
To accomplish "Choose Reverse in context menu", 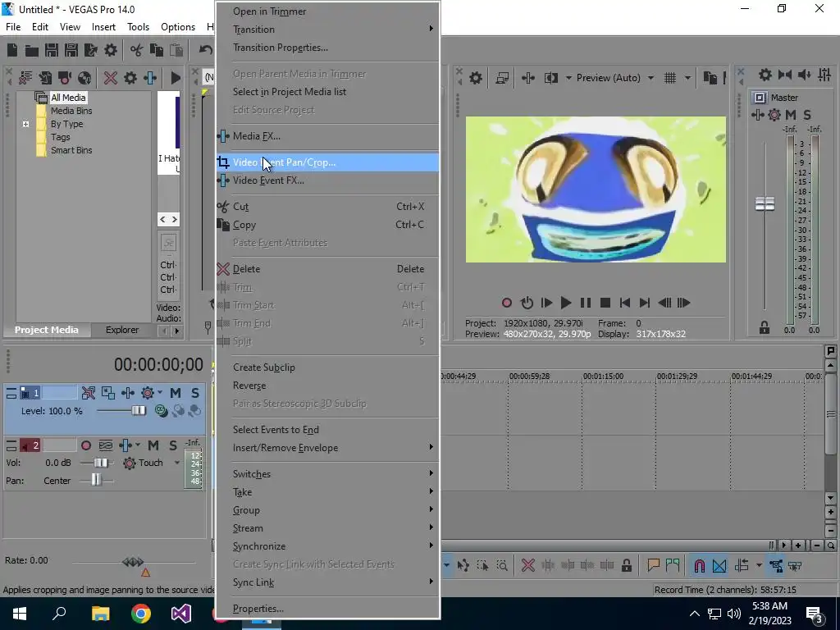I will click(328, 386).
